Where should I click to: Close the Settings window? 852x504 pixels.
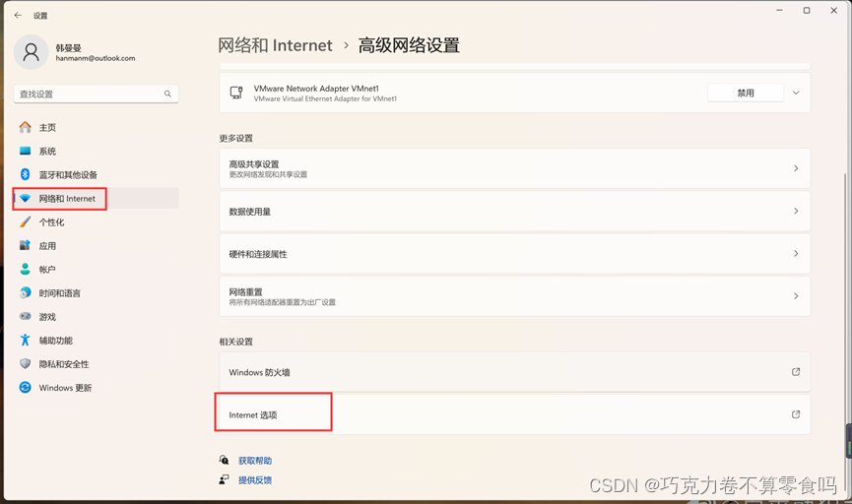[833, 10]
